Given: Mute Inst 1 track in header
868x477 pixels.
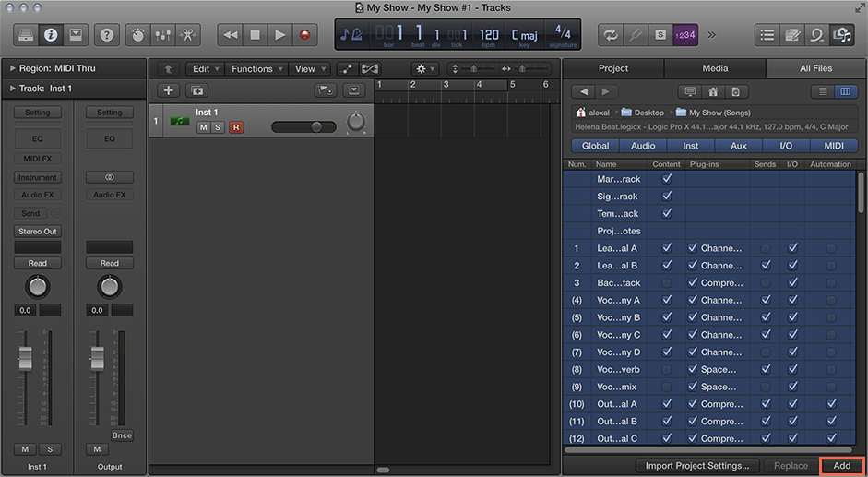Looking at the screenshot, I should (x=204, y=127).
